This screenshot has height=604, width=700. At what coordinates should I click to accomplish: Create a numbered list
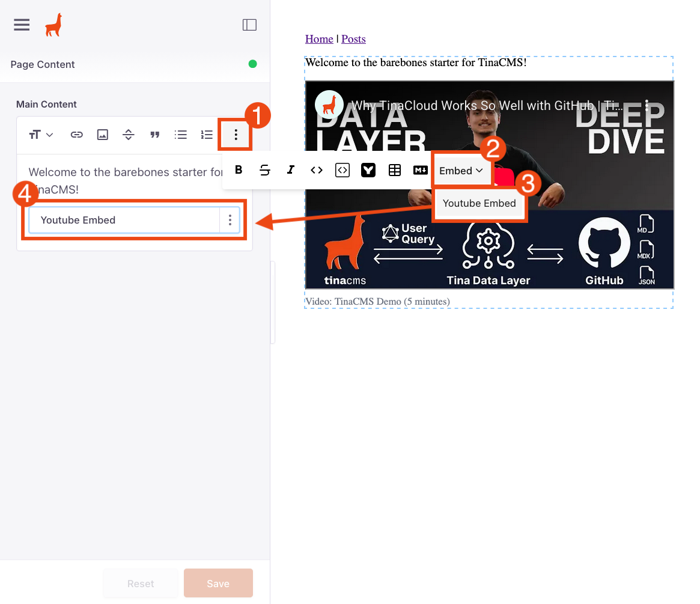point(207,135)
